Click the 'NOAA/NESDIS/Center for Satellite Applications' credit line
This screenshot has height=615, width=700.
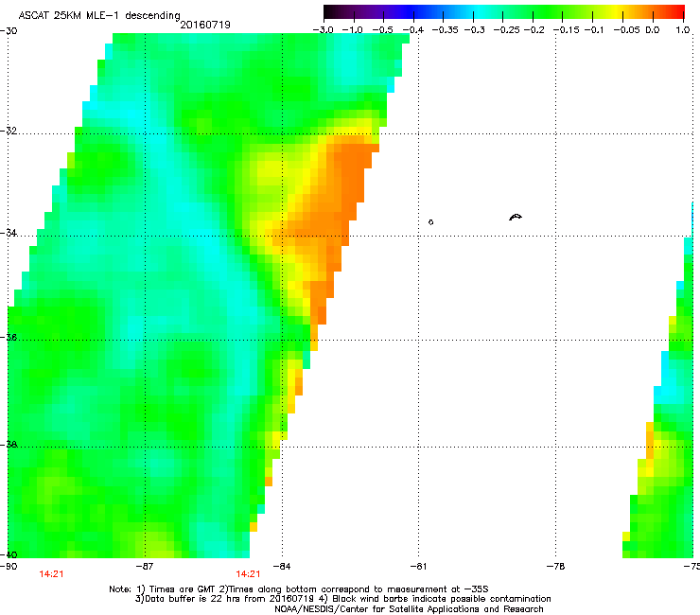coord(409,609)
